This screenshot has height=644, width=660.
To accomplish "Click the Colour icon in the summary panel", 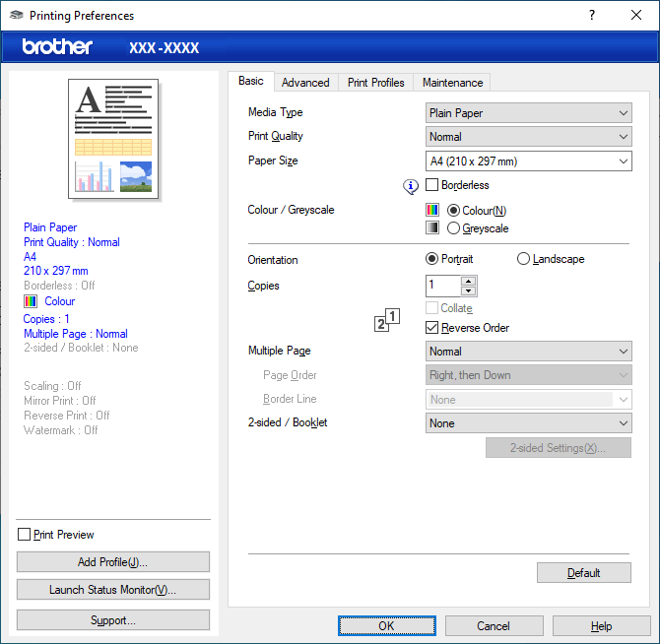I will coord(31,301).
